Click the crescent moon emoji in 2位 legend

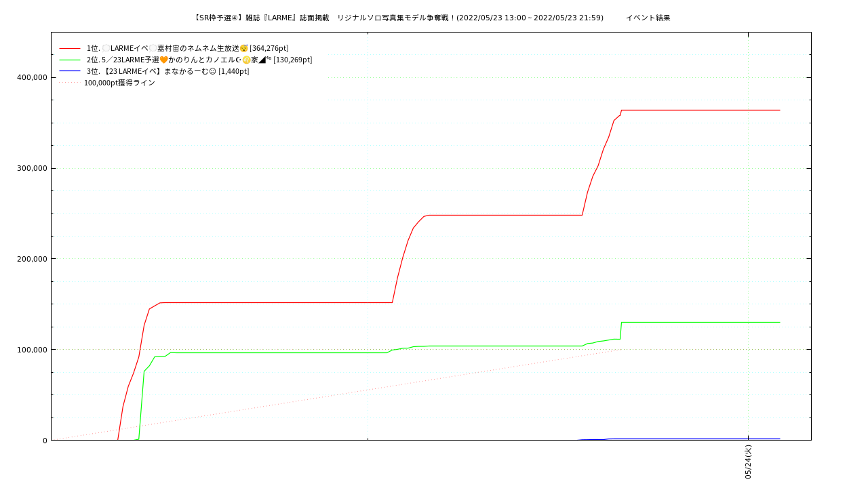point(238,60)
